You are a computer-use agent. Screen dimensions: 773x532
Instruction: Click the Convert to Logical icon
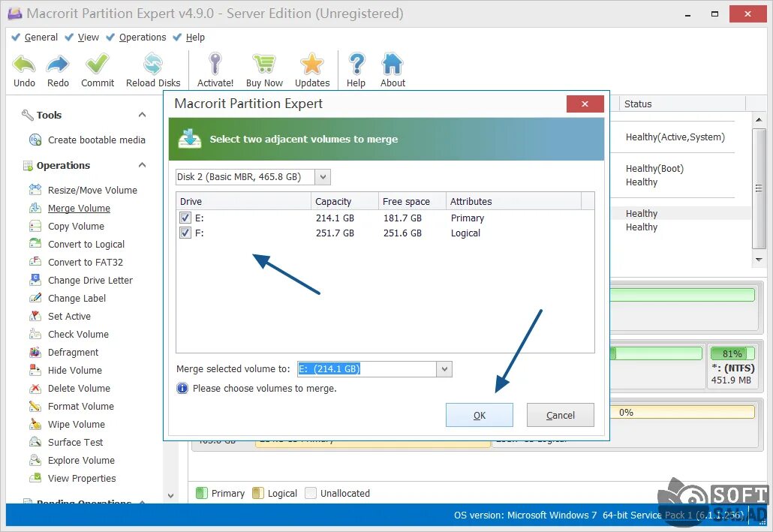tap(35, 244)
